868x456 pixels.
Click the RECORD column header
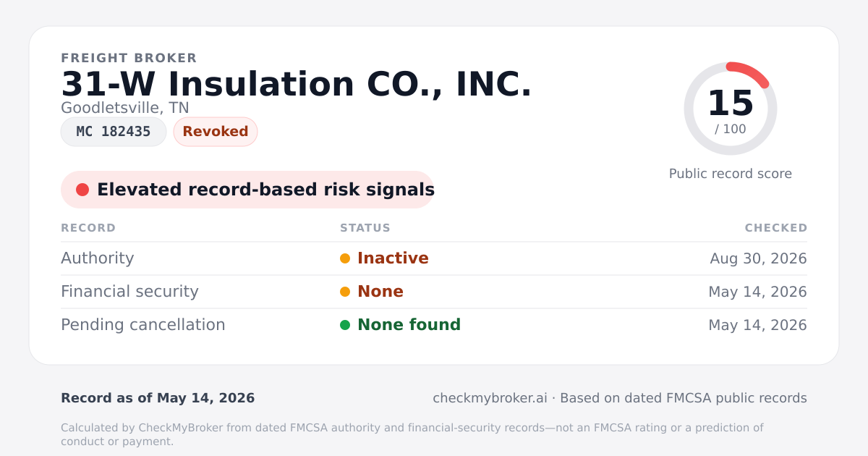(88, 228)
